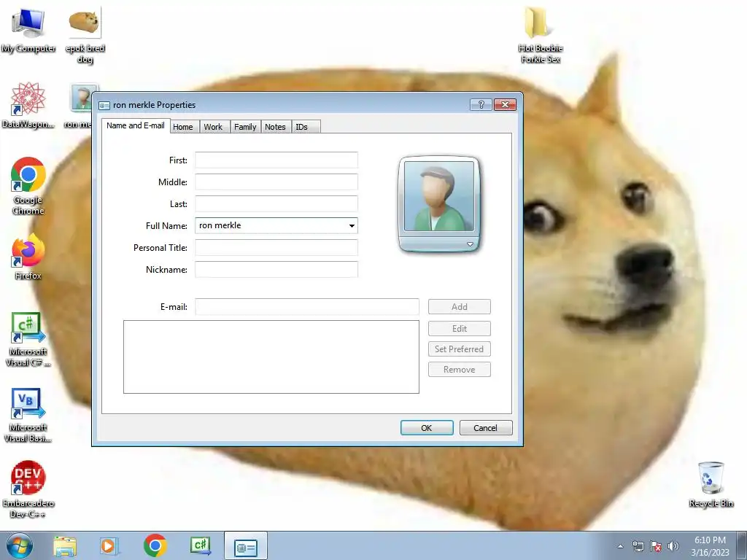Open the Microsoft Visual Basic desktop shortcut
The height and width of the screenshot is (560, 747).
tap(28, 415)
